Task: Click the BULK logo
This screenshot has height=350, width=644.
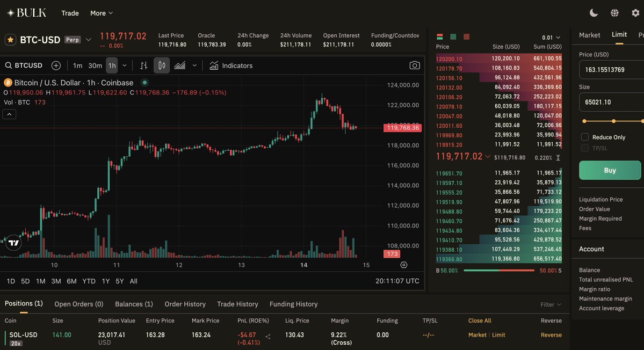Action: pos(27,13)
